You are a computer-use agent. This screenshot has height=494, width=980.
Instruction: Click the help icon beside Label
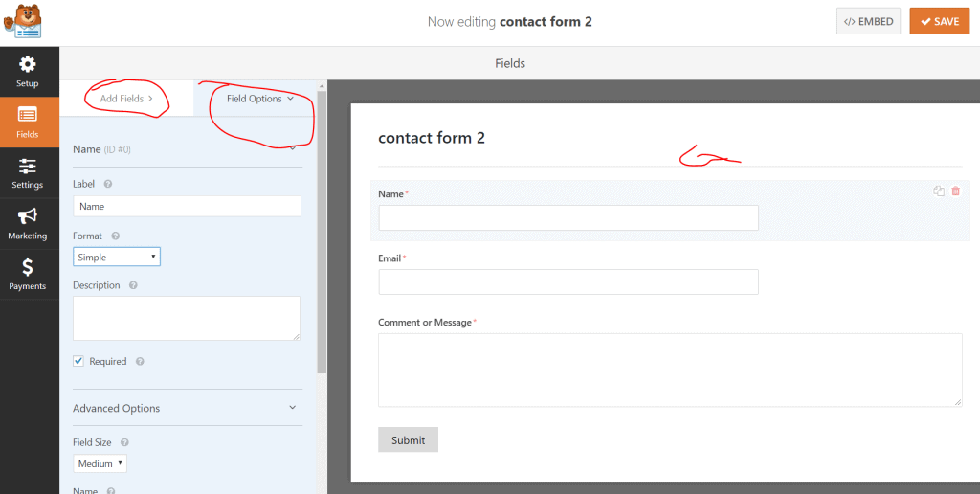point(107,185)
